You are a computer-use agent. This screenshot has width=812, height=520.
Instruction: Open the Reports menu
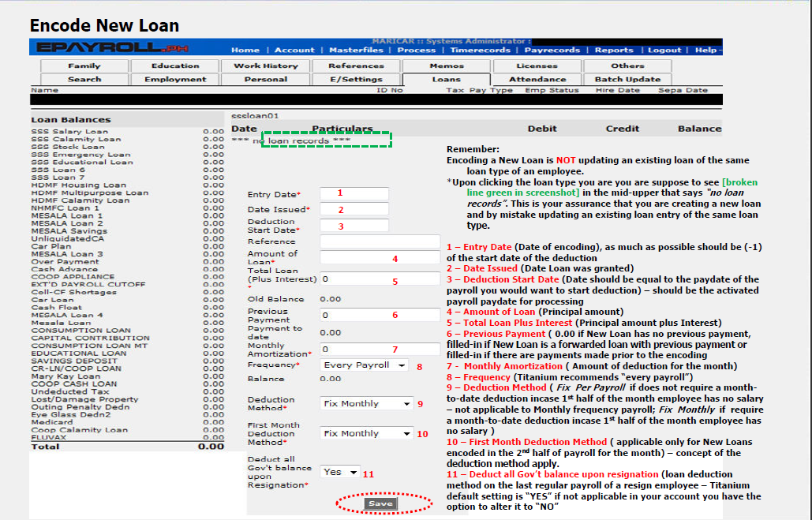(x=614, y=50)
